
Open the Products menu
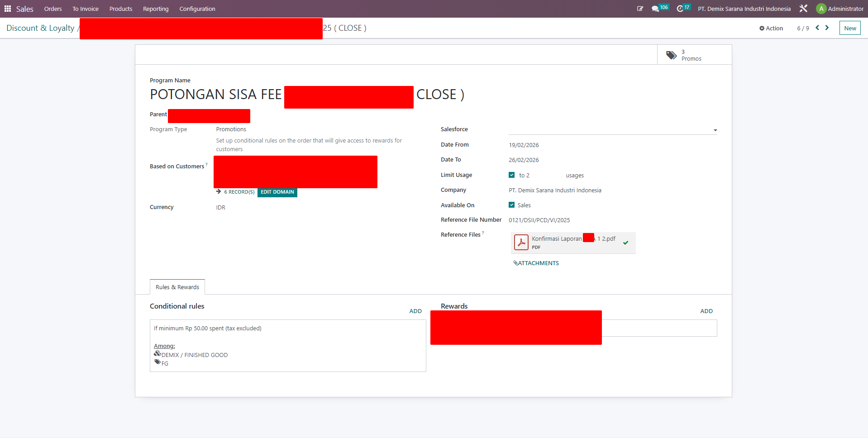tap(121, 9)
